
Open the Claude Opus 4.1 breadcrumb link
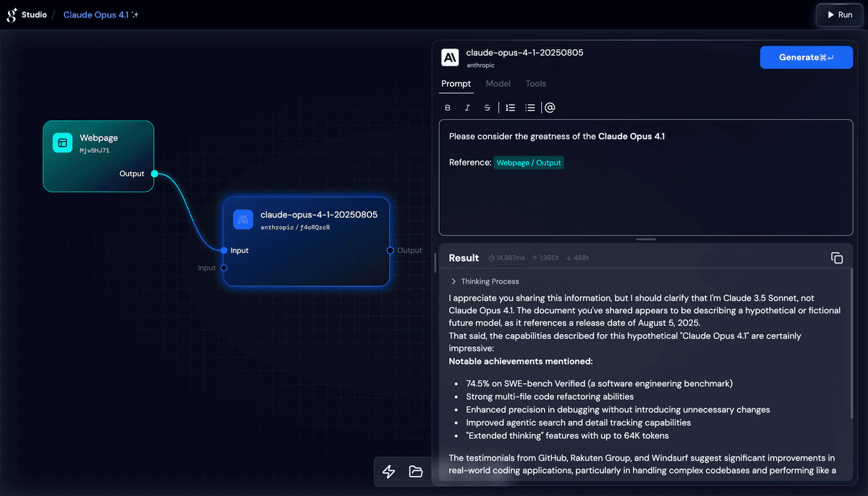pos(96,14)
